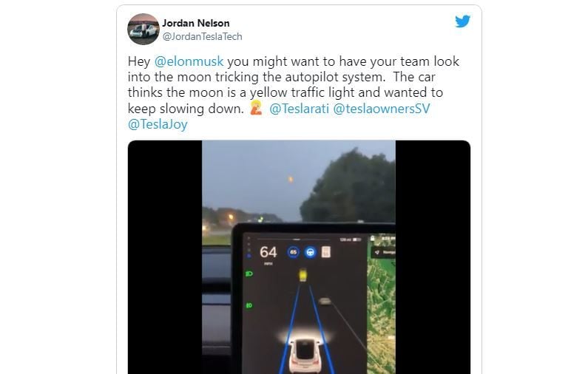Viewport: 588px width, 374px height.
Task: Click the Twitter bird logo
Action: click(463, 21)
